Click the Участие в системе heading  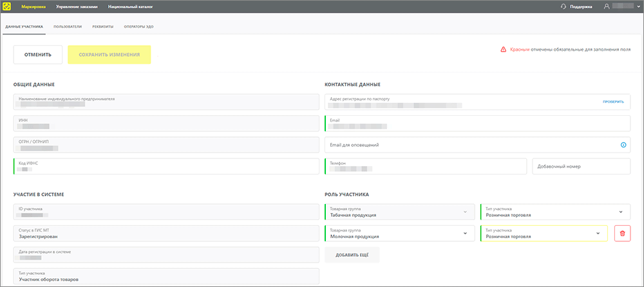(x=38, y=194)
